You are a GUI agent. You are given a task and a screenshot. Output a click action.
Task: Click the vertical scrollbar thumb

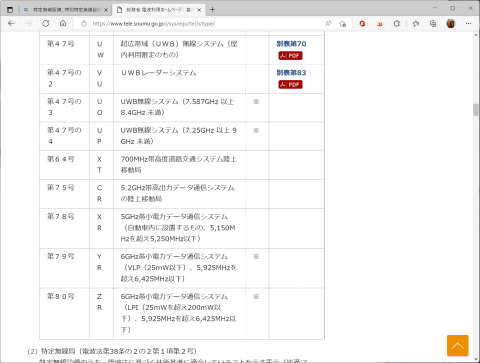(476, 110)
